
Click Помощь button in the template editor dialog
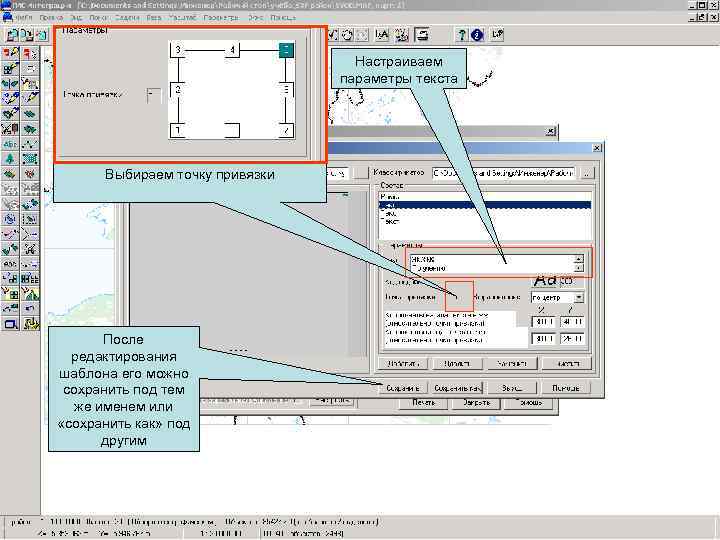566,388
